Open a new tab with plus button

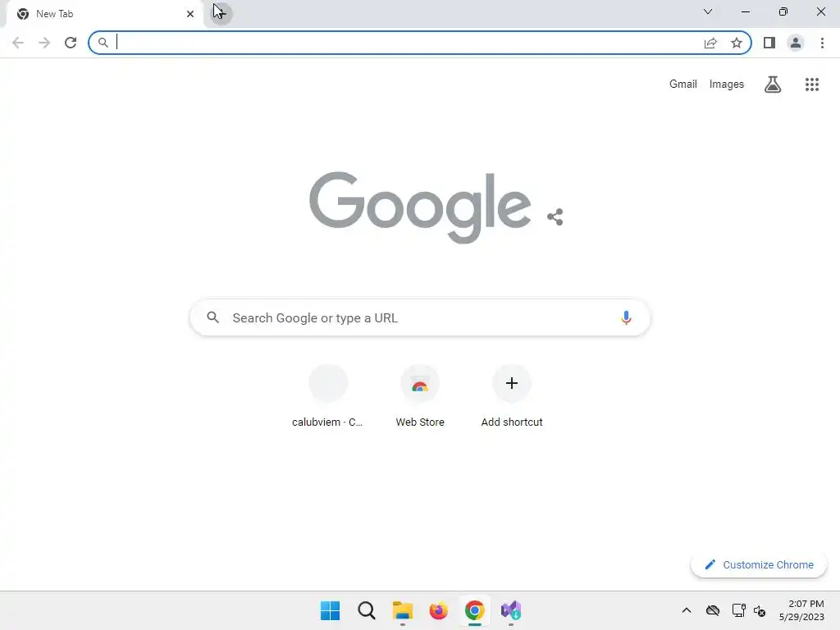pyautogui.click(x=220, y=13)
